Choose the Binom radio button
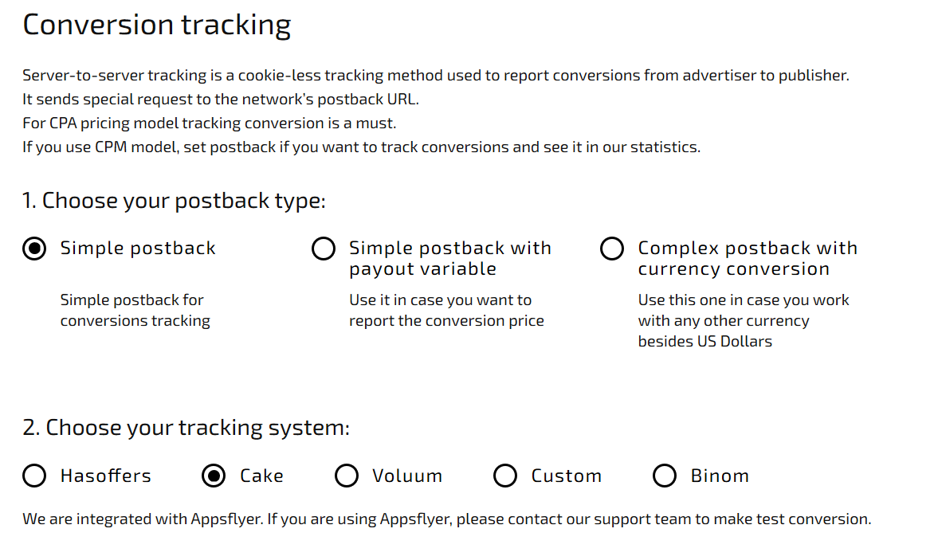The image size is (938, 560). point(665,476)
